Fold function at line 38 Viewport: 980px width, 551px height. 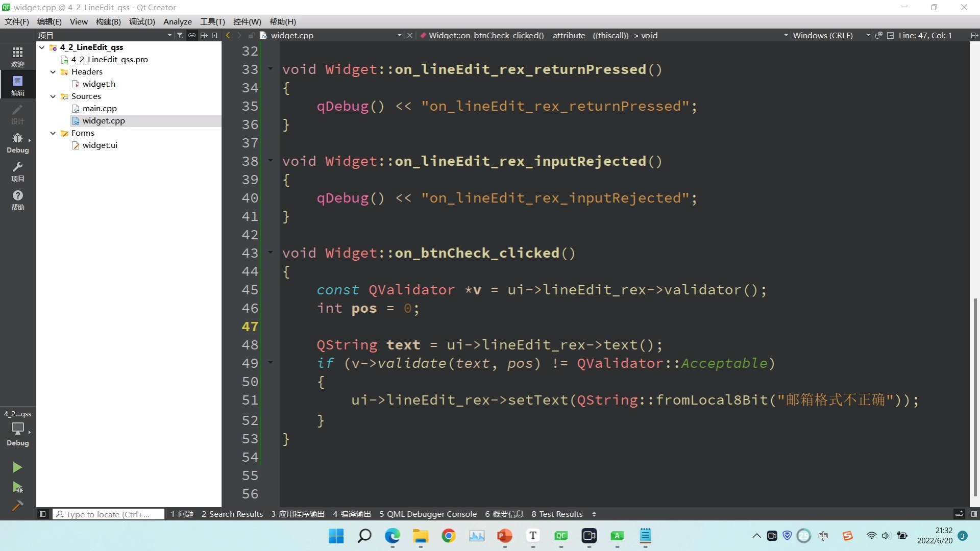click(271, 160)
